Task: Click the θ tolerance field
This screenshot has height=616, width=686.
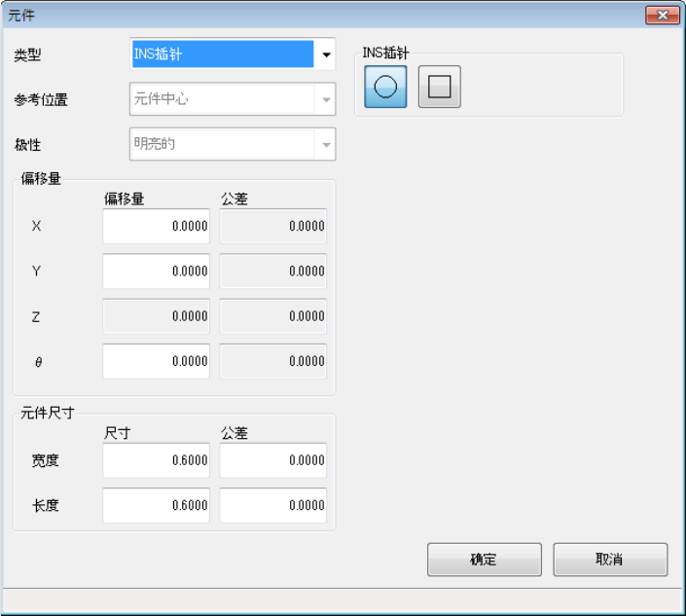Action: click(x=273, y=361)
